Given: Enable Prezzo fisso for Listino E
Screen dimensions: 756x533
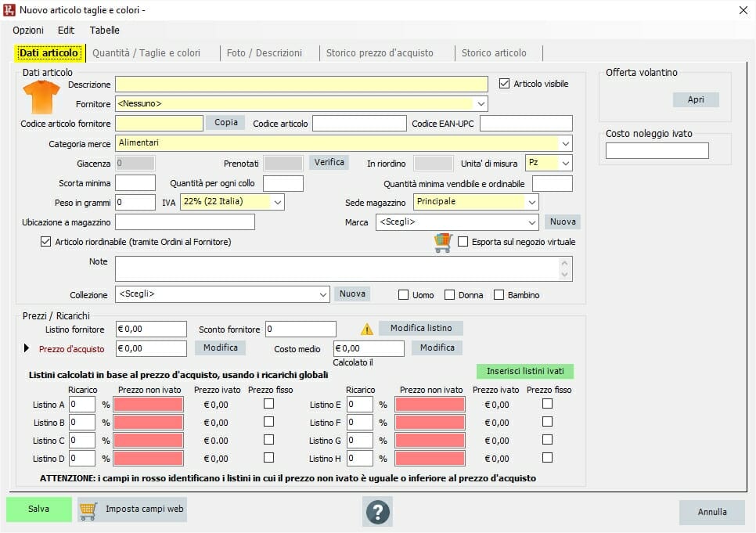Looking at the screenshot, I should tap(547, 403).
